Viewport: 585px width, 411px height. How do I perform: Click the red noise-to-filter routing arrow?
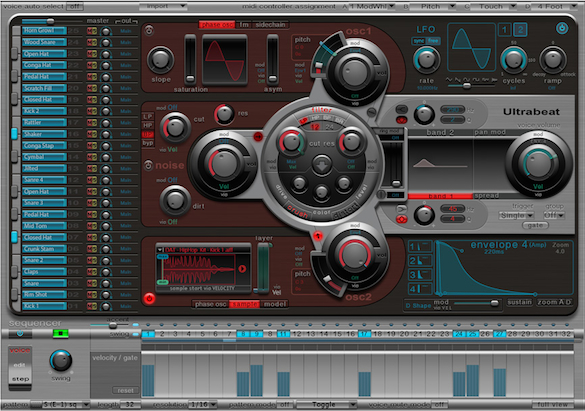click(x=258, y=137)
